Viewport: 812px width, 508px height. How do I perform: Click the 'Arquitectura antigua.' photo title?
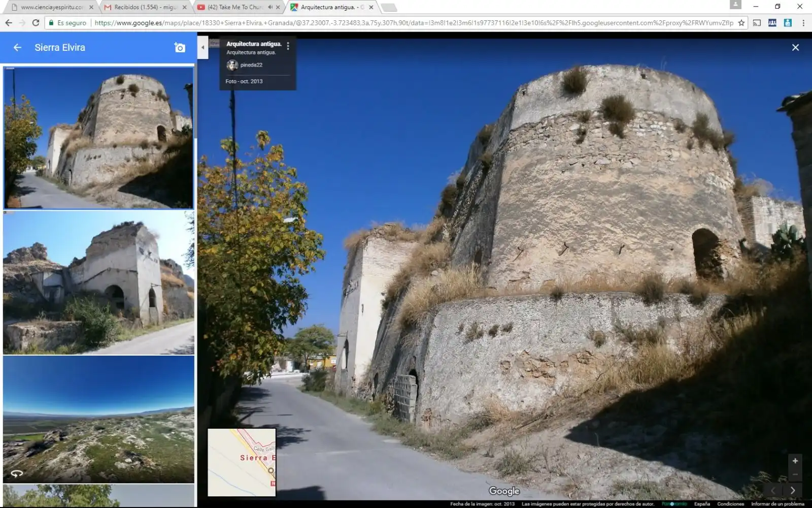[254, 44]
